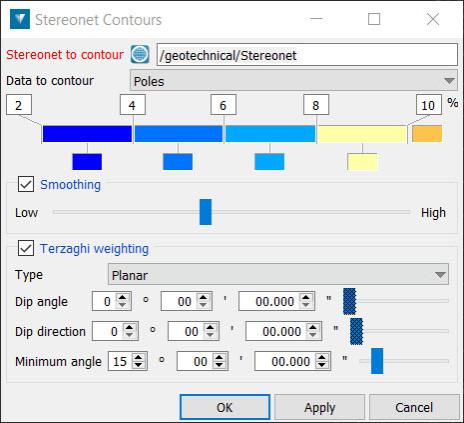464x423 pixels.
Task: Click the Apply button
Action: pyautogui.click(x=319, y=407)
